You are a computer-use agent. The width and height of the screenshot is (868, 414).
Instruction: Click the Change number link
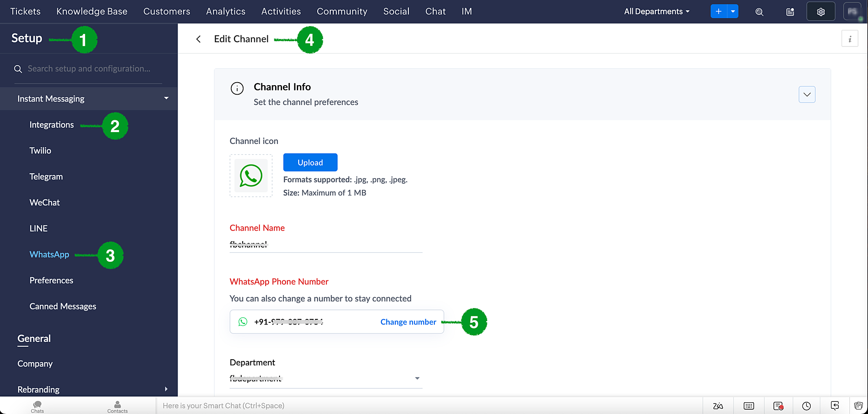pos(408,322)
